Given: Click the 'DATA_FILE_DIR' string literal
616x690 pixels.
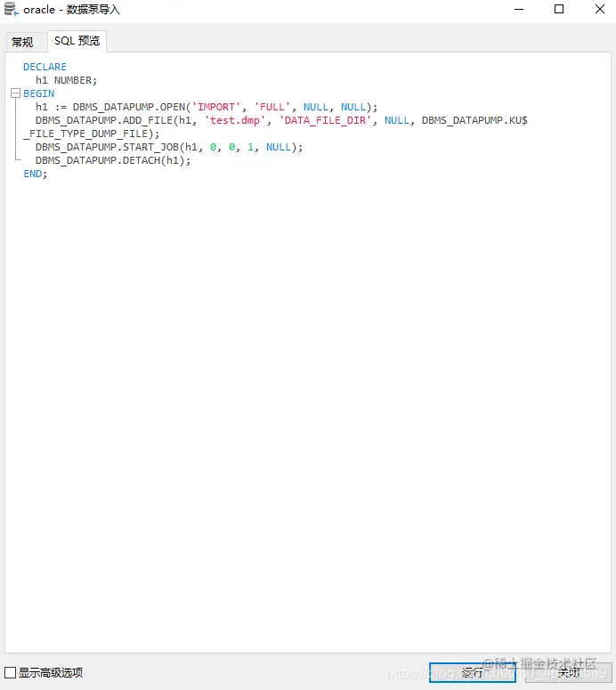Looking at the screenshot, I should [x=325, y=120].
